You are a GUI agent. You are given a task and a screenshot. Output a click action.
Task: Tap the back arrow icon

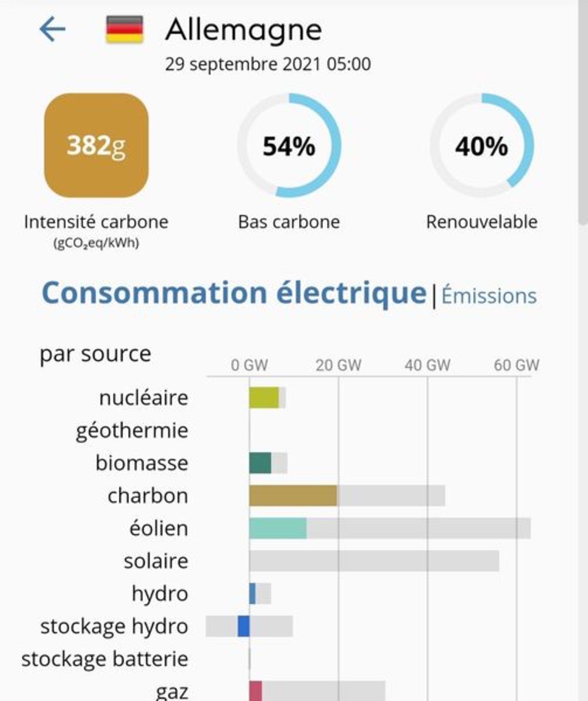pos(52,29)
